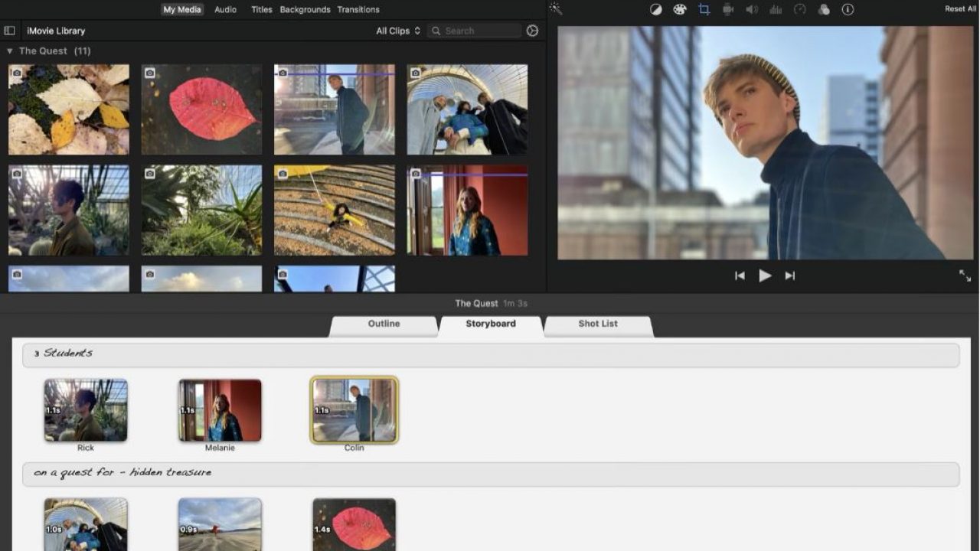Select the three people under dome thumbnail
The height and width of the screenshot is (551, 980).
pyautogui.click(x=467, y=109)
